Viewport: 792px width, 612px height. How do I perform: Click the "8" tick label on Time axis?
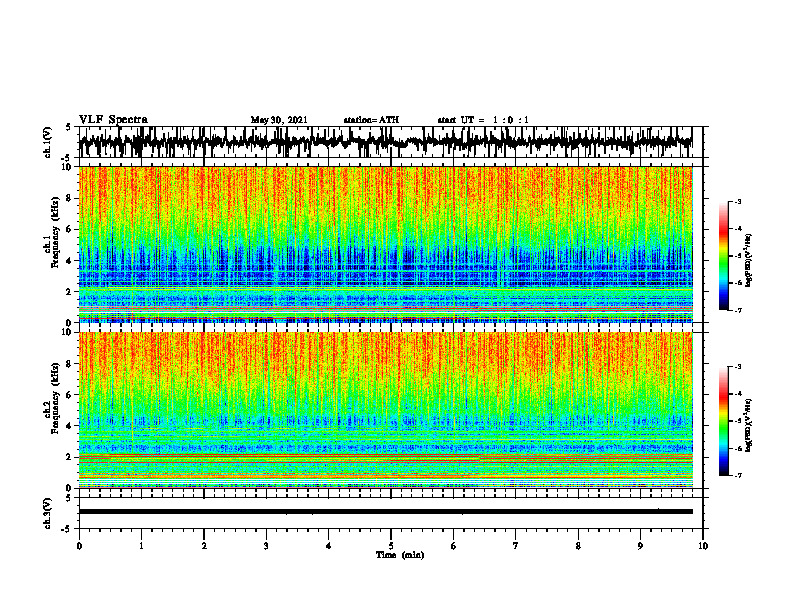tap(578, 546)
